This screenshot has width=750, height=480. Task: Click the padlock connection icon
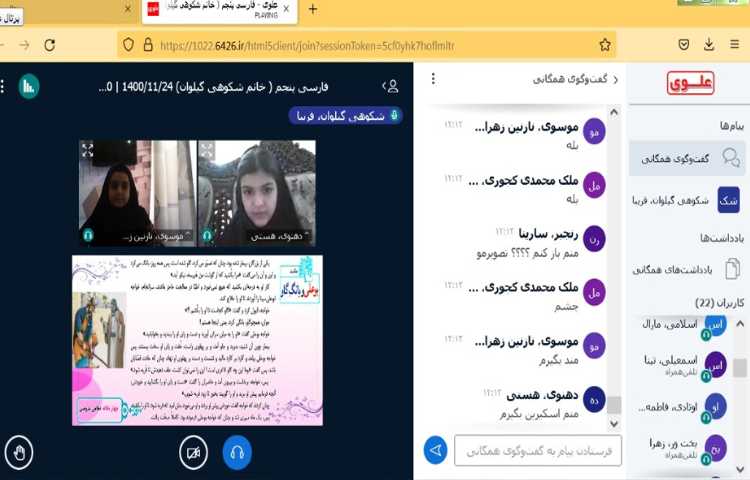(148, 45)
